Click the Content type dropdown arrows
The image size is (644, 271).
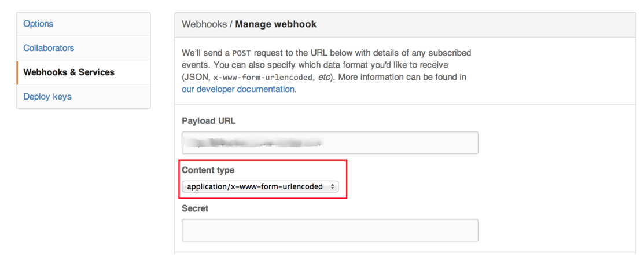[x=333, y=186]
